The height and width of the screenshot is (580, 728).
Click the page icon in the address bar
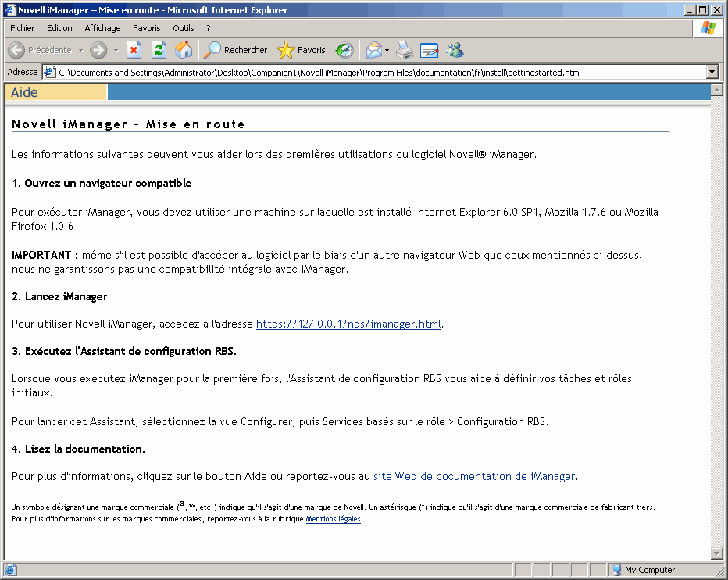pyautogui.click(x=49, y=71)
